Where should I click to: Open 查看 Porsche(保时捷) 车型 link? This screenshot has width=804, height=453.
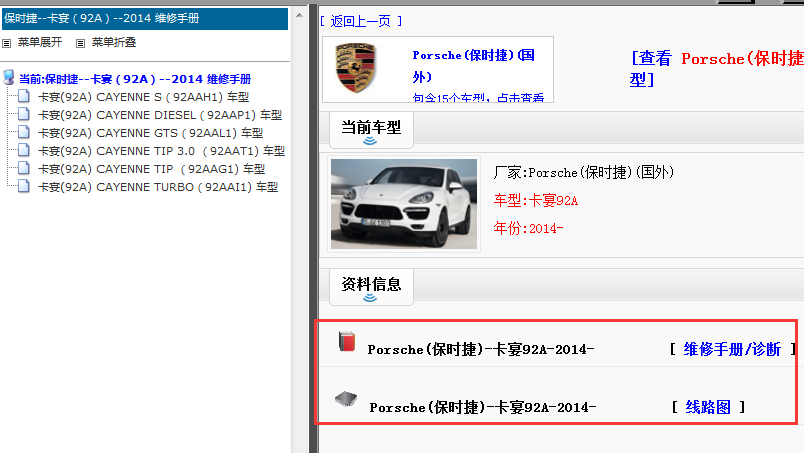tap(716, 69)
